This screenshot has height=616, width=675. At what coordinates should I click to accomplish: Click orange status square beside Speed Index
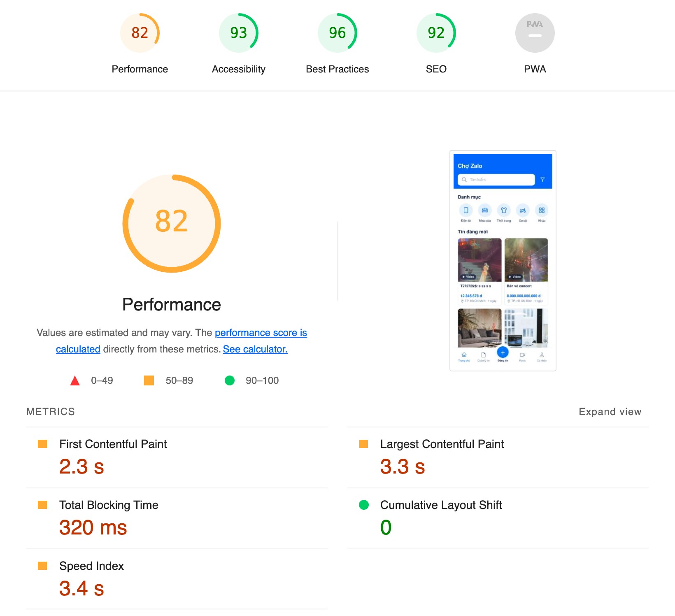click(42, 566)
